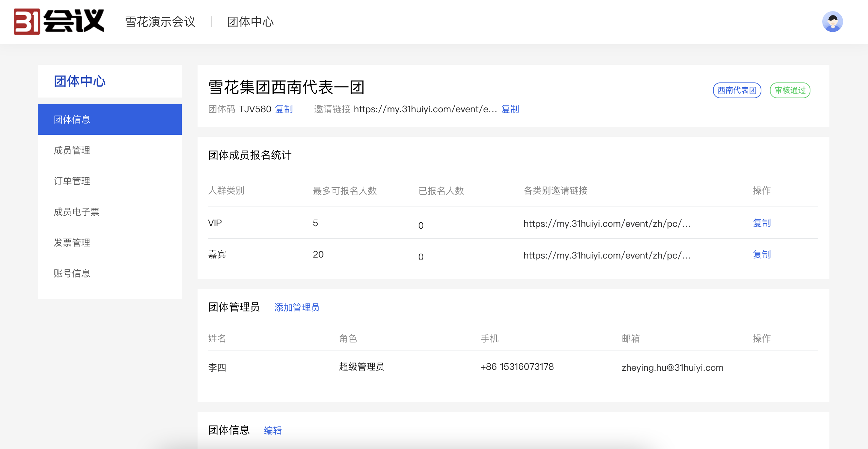This screenshot has height=449, width=868.
Task: Click the group title 雪花集团西南代表一团
Action: tap(286, 88)
